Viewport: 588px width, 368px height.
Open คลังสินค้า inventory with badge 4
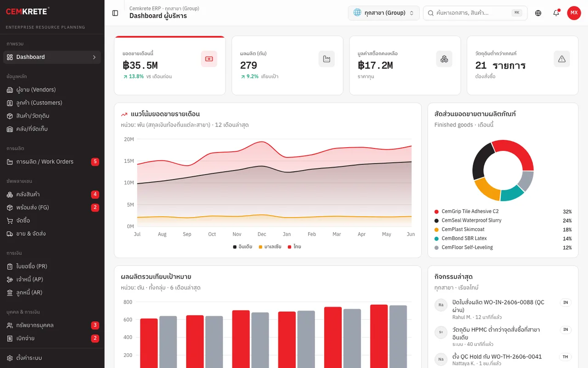coord(52,194)
